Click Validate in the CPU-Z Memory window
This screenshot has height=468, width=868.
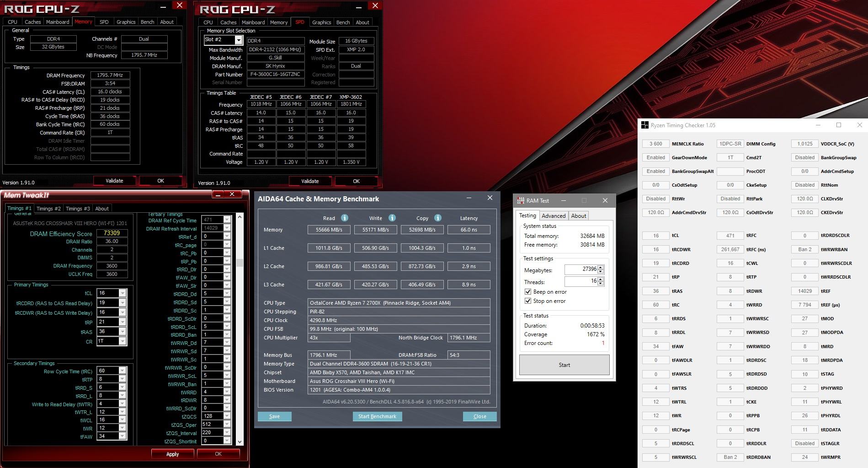coord(114,181)
